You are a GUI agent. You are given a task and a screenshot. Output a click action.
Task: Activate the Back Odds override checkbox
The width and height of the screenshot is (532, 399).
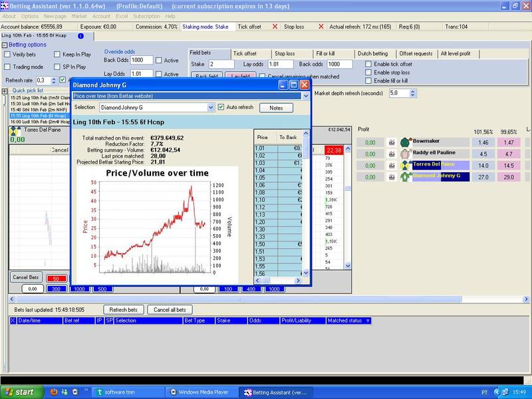tap(158, 61)
